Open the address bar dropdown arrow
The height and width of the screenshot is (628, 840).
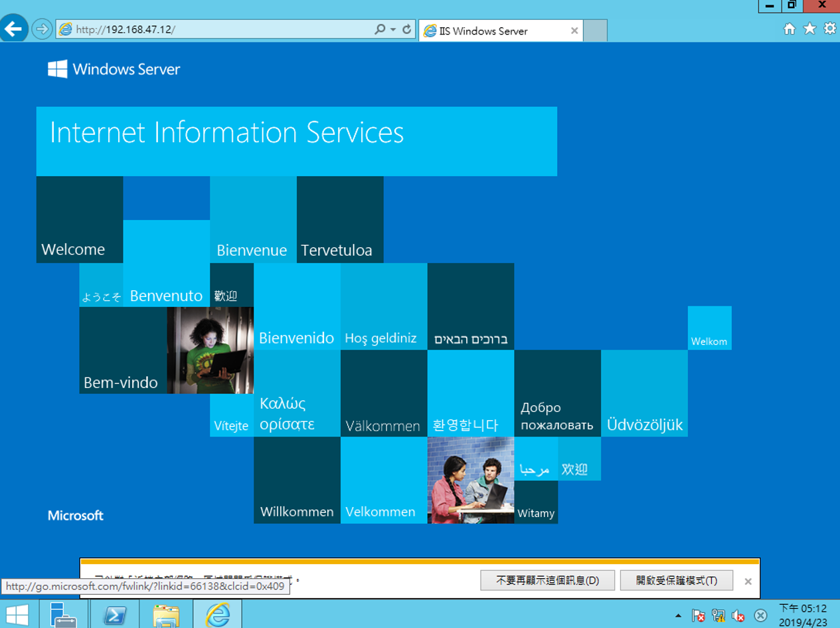coord(393,29)
